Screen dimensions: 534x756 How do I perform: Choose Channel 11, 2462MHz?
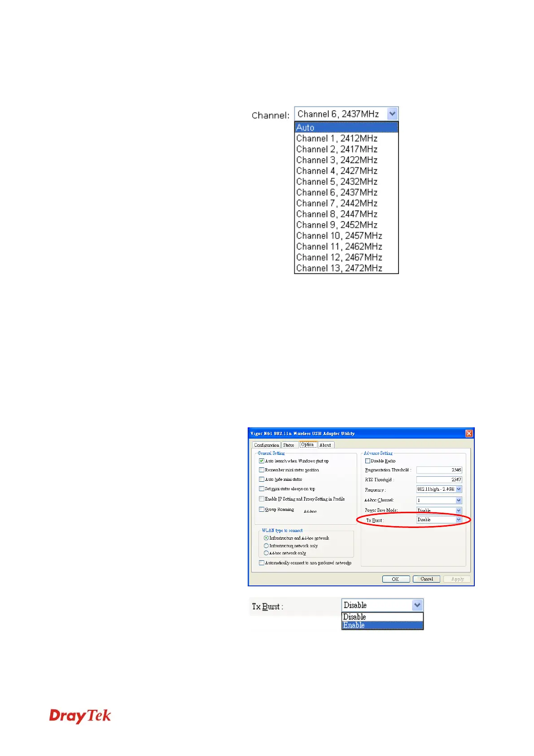point(346,246)
